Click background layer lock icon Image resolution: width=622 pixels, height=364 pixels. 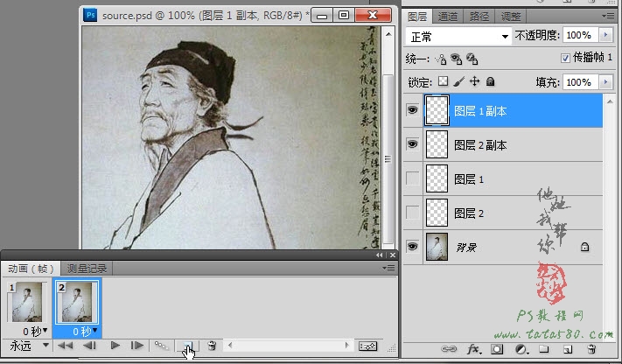pos(584,247)
